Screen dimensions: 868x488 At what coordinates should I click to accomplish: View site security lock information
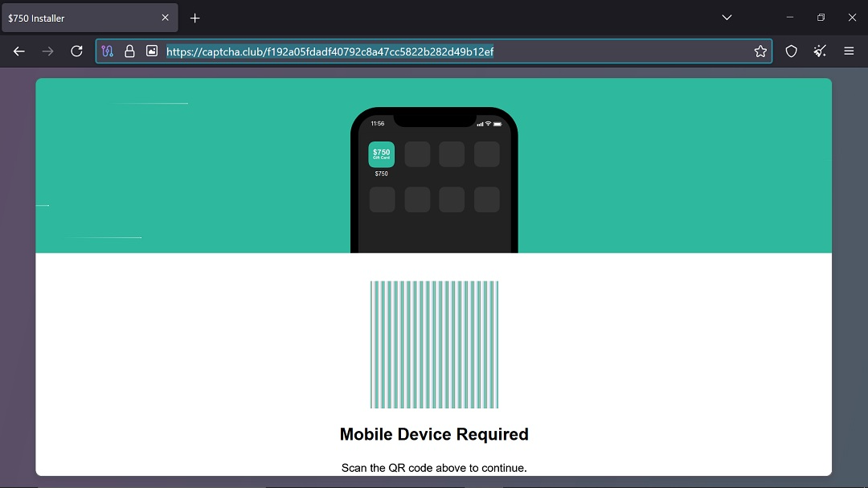point(129,51)
